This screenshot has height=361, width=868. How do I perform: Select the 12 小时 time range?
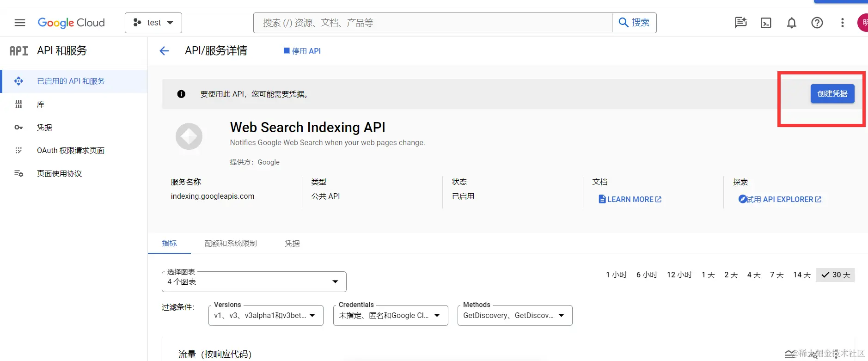click(679, 275)
